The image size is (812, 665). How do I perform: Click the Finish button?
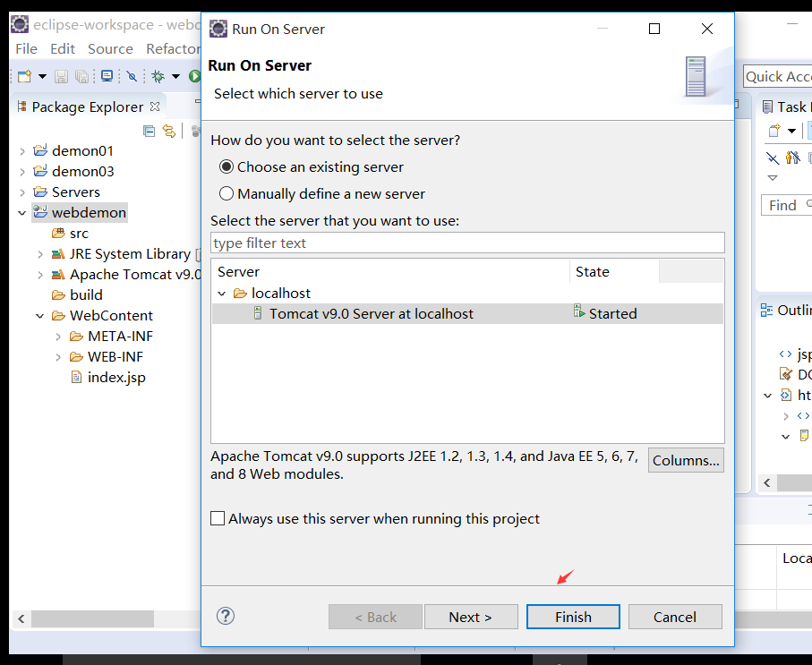coord(573,617)
